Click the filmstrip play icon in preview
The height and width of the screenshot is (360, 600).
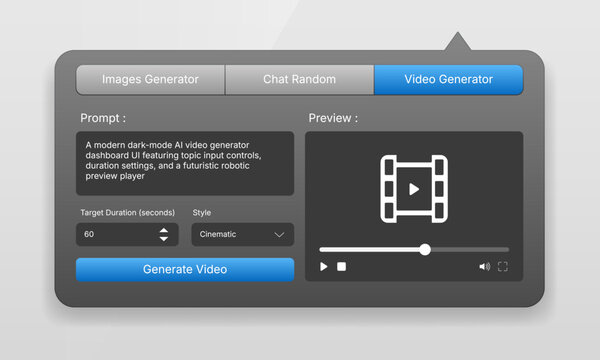tap(414, 189)
